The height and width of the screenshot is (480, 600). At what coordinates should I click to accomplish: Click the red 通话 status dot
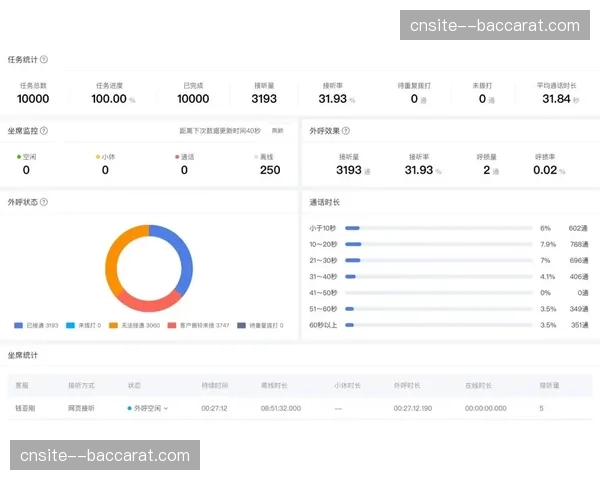point(177,157)
